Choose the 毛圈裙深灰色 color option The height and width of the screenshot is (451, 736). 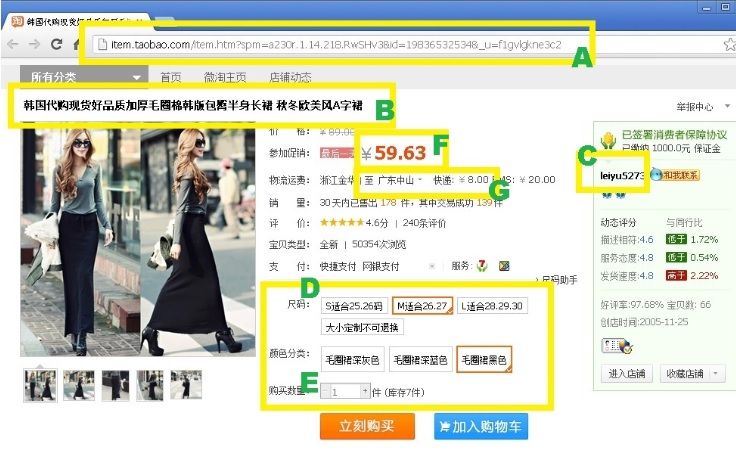point(352,359)
